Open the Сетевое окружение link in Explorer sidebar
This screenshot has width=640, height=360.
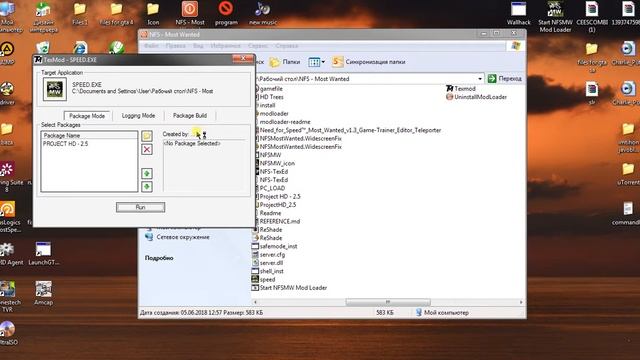point(178,237)
